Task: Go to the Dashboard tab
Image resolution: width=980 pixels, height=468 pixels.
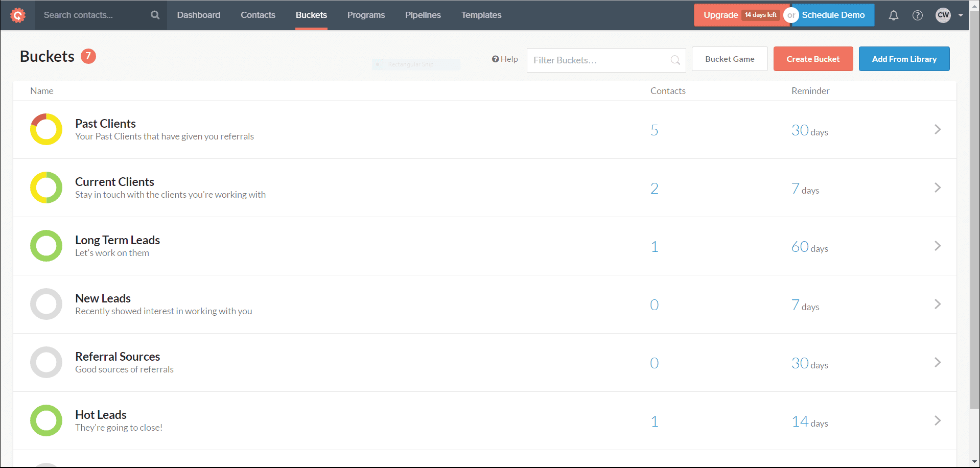Action: click(198, 15)
